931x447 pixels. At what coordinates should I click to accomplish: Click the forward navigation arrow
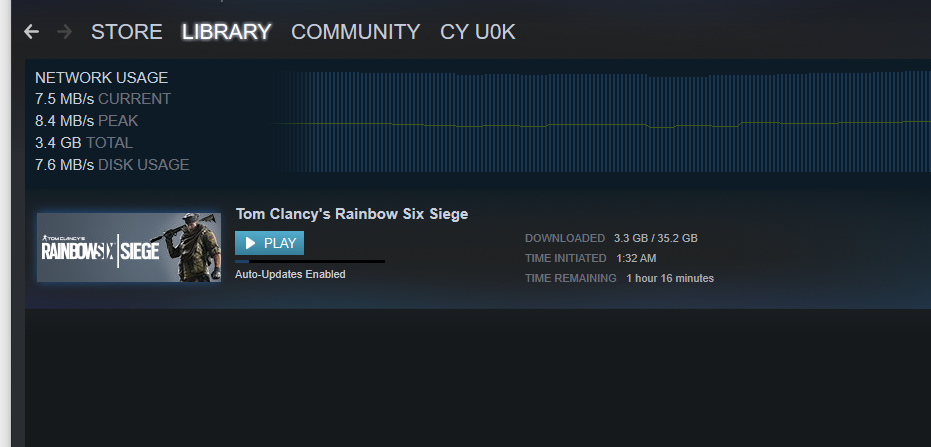click(64, 31)
